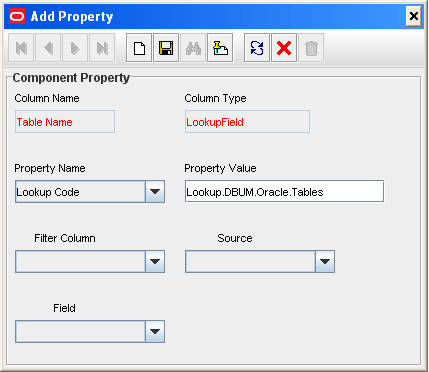The width and height of the screenshot is (429, 372).
Task: Click the Column Type field showing LookupField
Action: [247, 122]
